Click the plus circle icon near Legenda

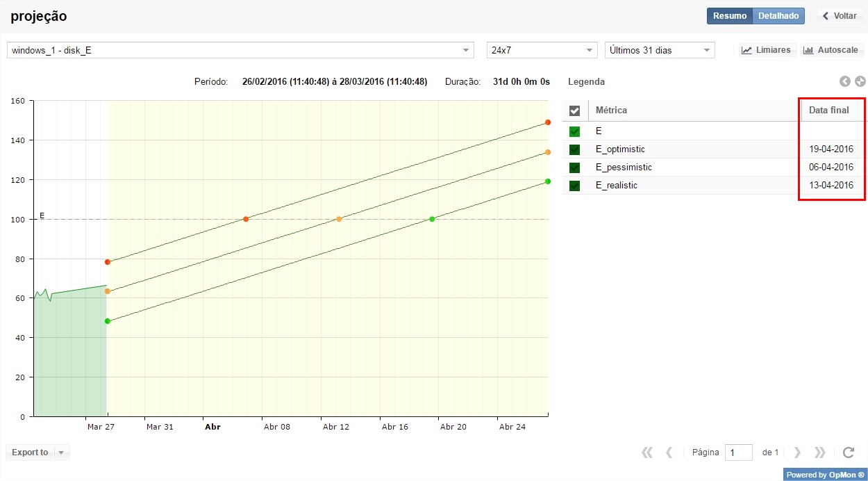click(860, 81)
